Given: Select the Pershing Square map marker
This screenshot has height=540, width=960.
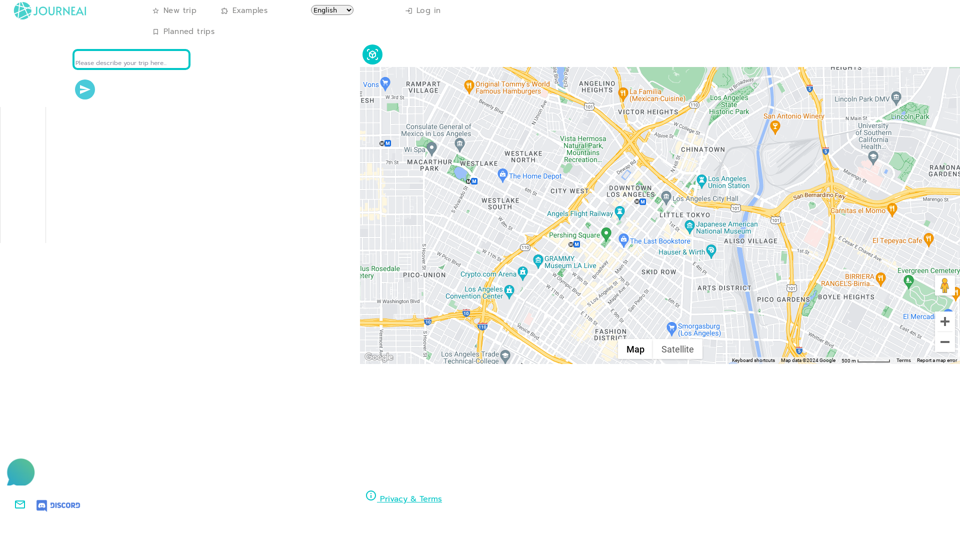Looking at the screenshot, I should point(606,234).
